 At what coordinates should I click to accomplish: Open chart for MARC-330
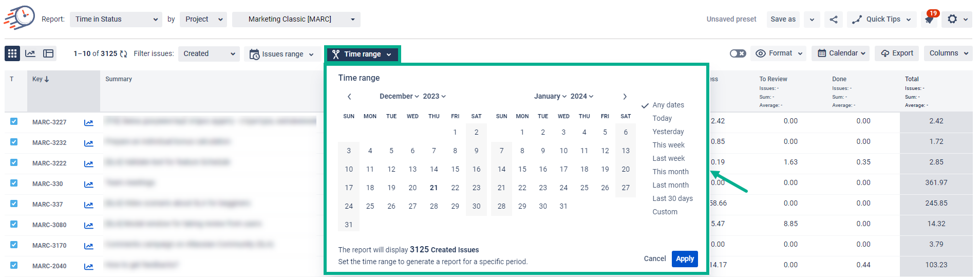89,184
